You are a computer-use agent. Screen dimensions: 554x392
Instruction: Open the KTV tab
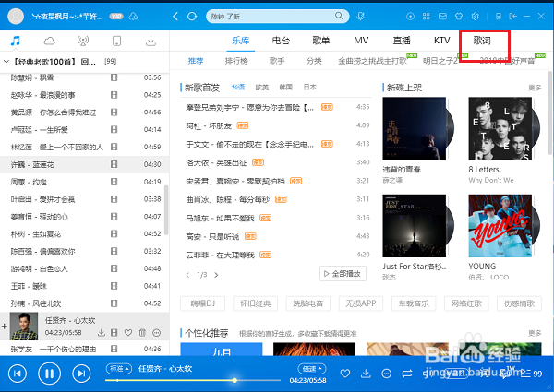click(442, 41)
